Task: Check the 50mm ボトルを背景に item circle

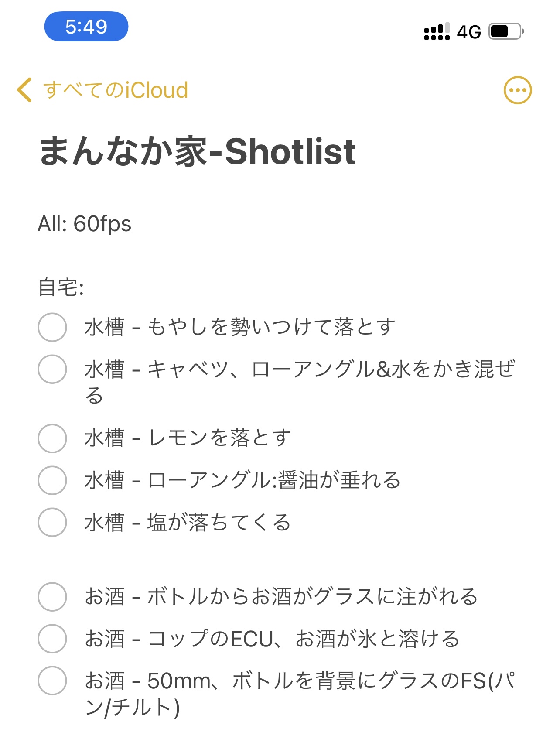Action: tap(52, 680)
